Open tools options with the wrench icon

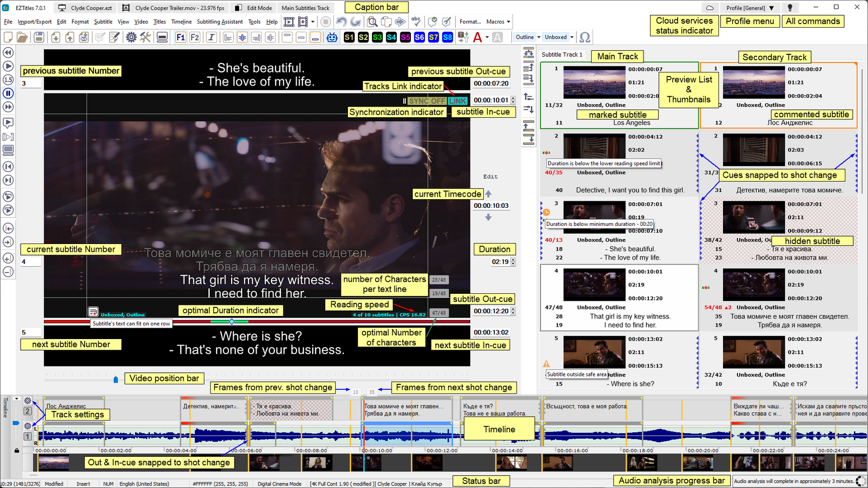pos(146,37)
